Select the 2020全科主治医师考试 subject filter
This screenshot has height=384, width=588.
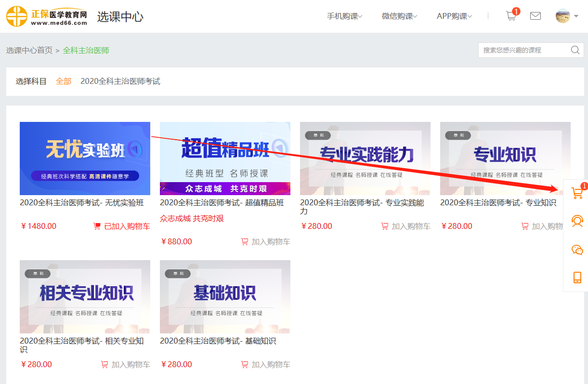120,81
